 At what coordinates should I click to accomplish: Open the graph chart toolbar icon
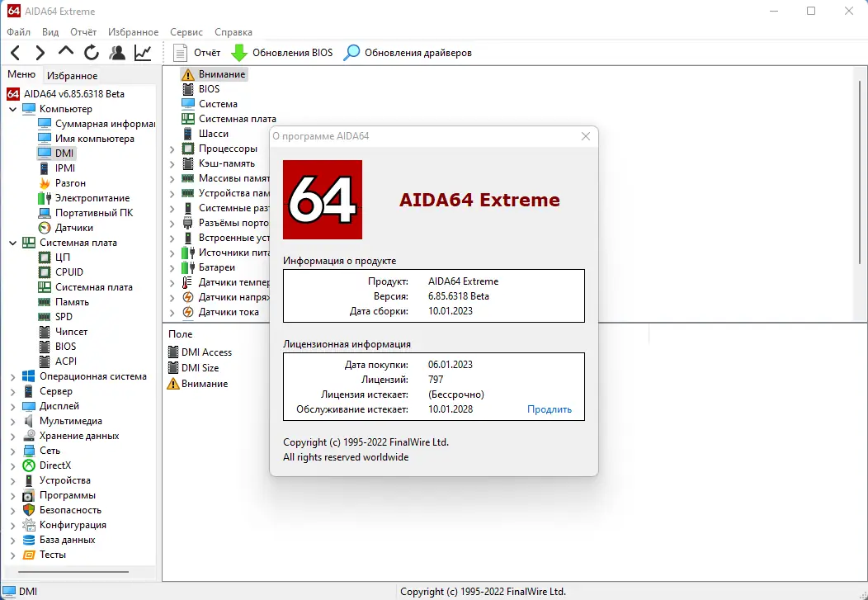143,53
